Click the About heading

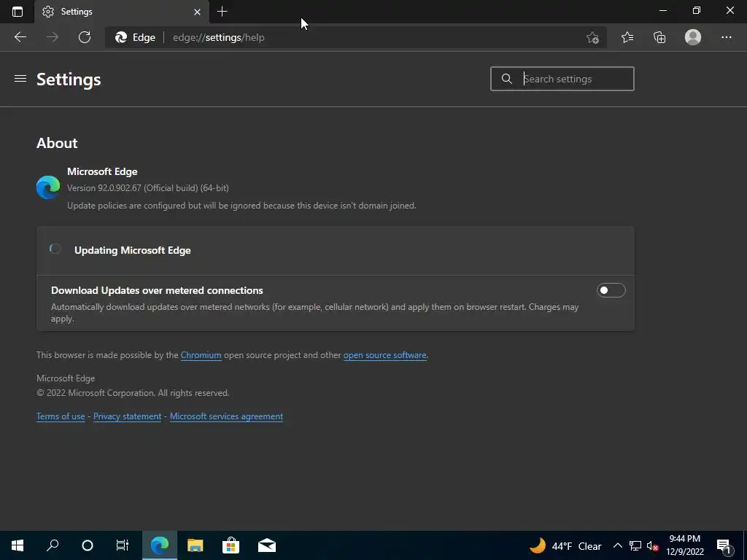(57, 143)
